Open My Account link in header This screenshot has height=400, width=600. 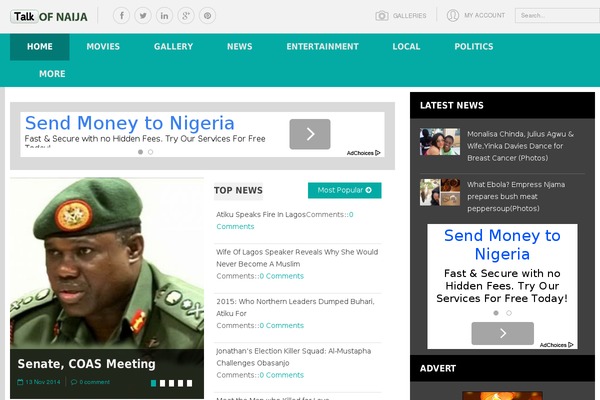(x=484, y=15)
